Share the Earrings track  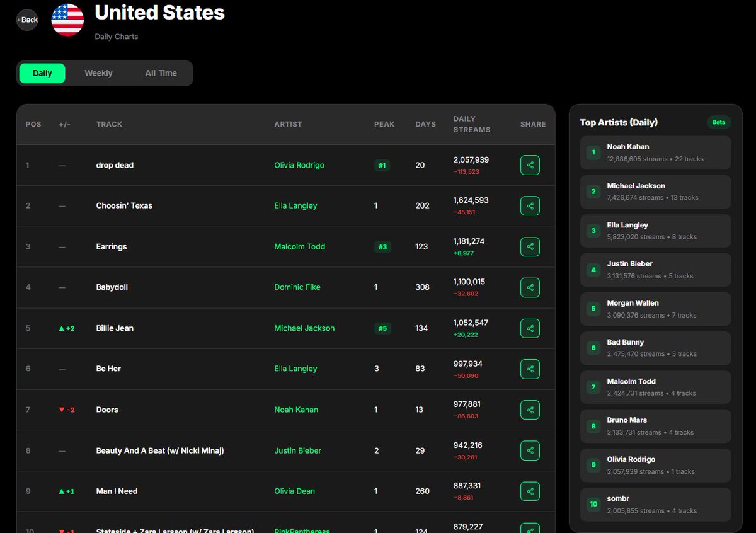(530, 246)
